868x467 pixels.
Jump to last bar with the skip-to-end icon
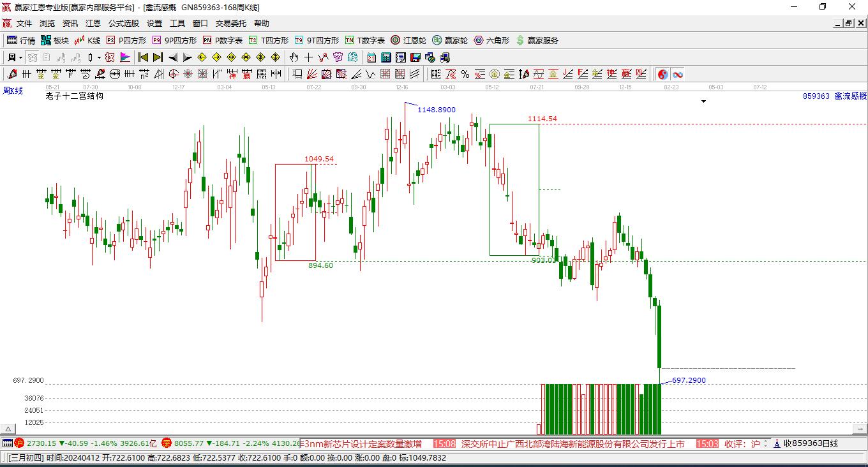(x=158, y=57)
